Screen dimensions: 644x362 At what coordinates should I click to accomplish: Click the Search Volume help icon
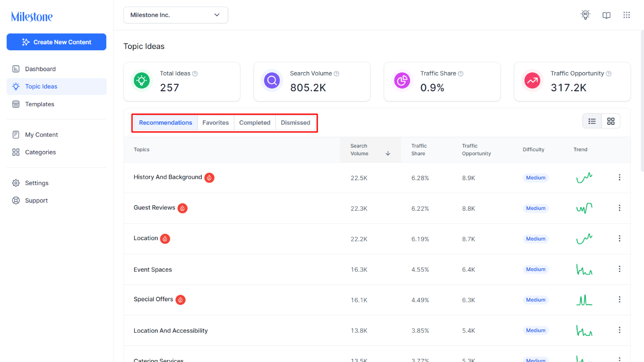(x=336, y=74)
